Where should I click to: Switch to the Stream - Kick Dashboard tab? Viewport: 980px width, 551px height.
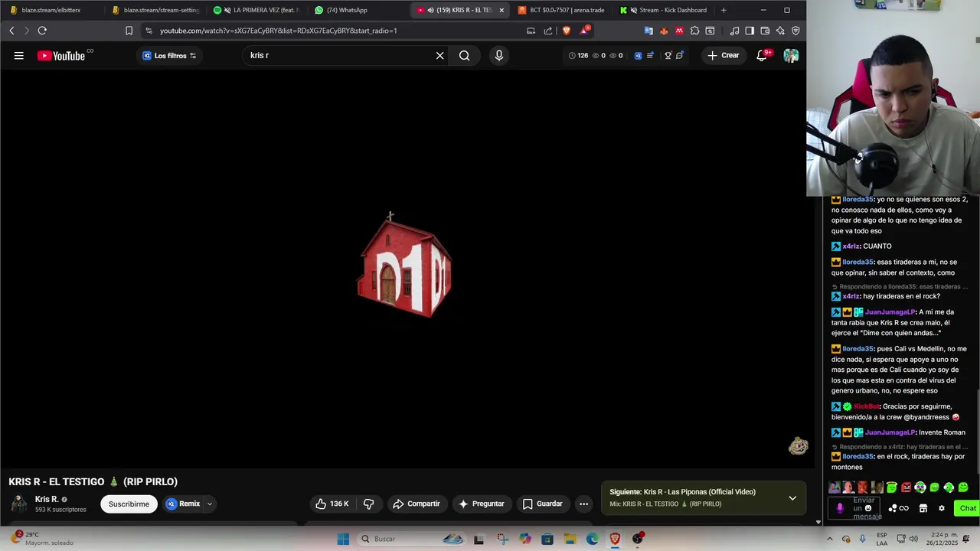[x=663, y=10]
